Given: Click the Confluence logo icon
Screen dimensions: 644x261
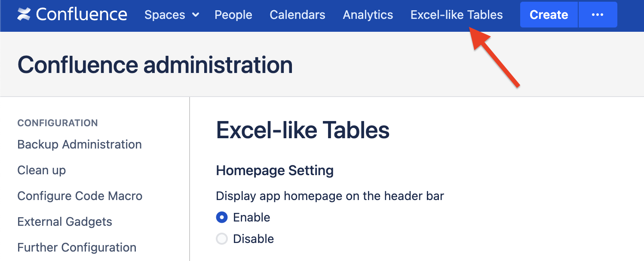Looking at the screenshot, I should coord(24,15).
